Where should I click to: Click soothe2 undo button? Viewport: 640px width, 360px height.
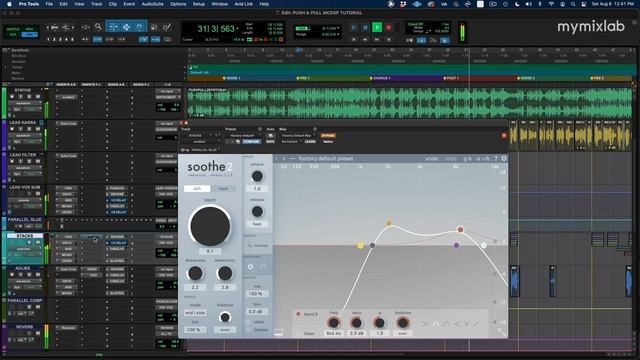point(431,158)
